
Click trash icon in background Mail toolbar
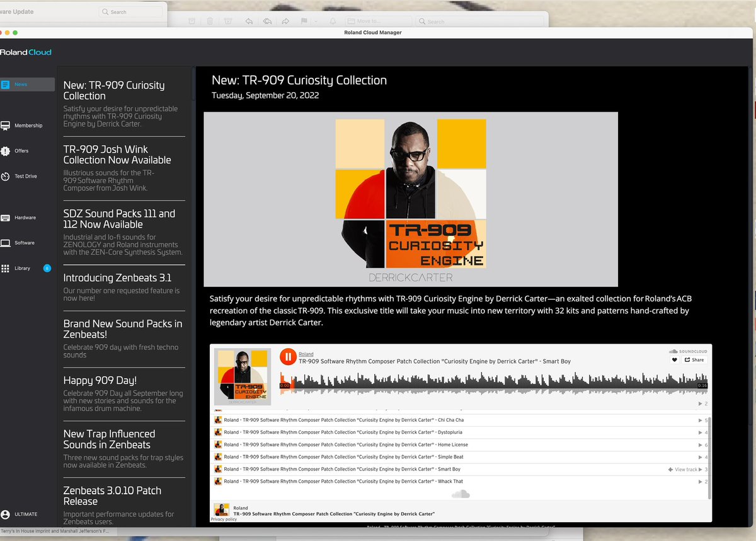[x=210, y=21]
